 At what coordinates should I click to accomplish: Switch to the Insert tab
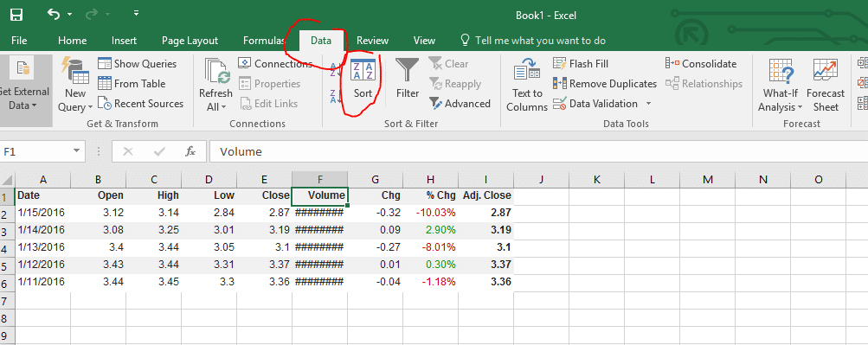click(x=124, y=41)
